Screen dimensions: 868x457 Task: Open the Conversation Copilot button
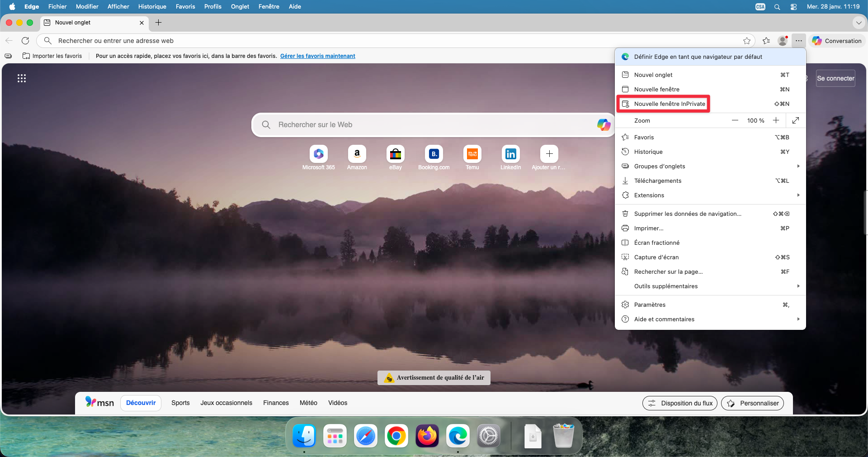click(x=837, y=41)
